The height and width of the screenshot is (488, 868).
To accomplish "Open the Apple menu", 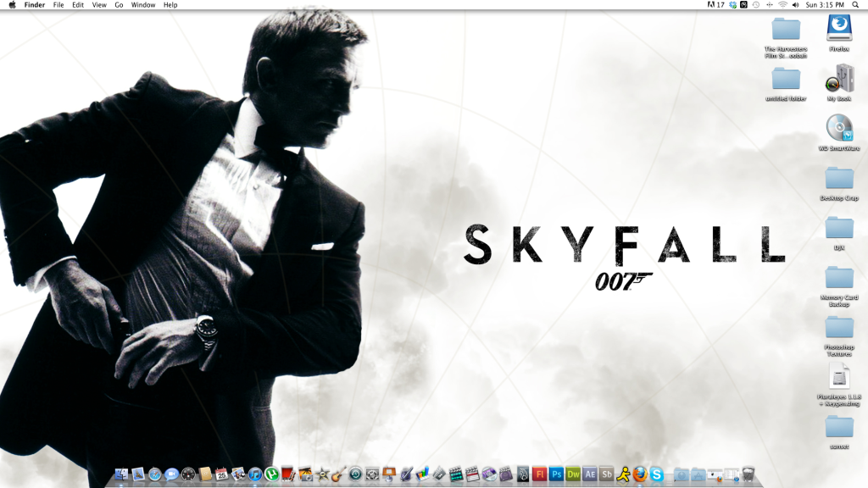I will 12,5.
